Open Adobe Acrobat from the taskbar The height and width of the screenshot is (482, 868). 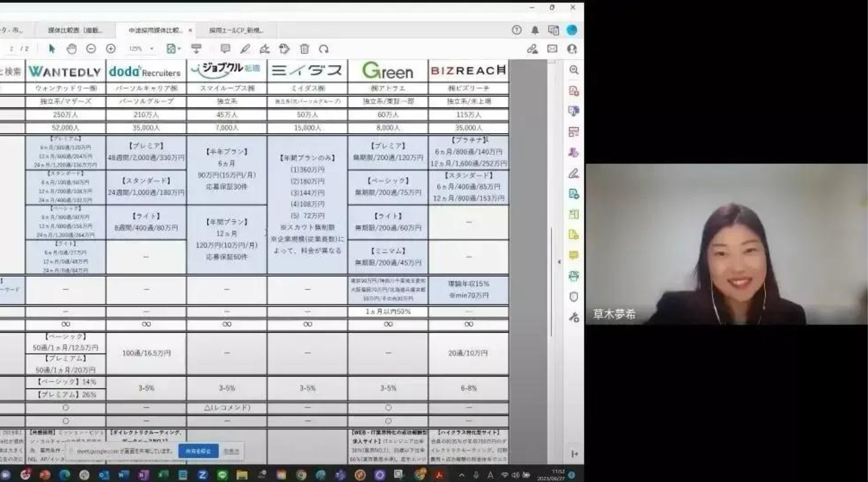coord(438,475)
